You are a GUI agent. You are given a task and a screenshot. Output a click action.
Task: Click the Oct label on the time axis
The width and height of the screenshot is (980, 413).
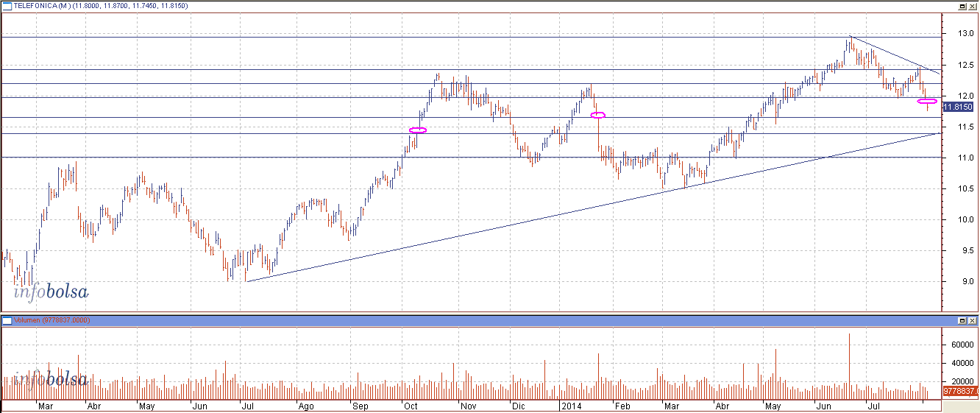410,406
